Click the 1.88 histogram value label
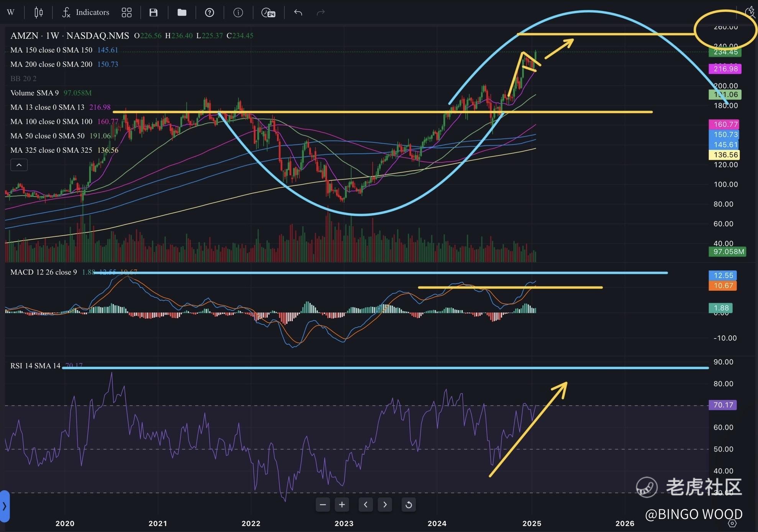The height and width of the screenshot is (532, 758). tap(721, 308)
